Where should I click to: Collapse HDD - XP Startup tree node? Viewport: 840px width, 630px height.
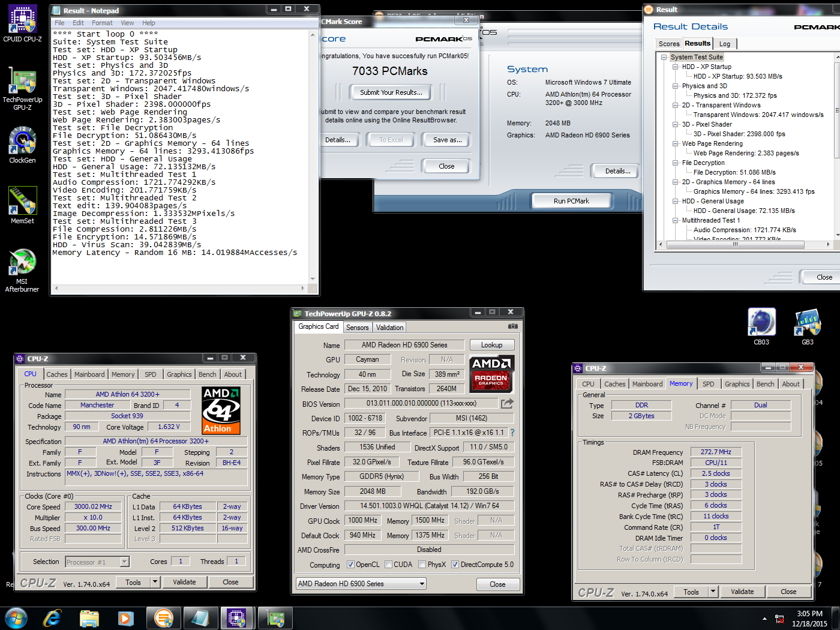click(675, 67)
